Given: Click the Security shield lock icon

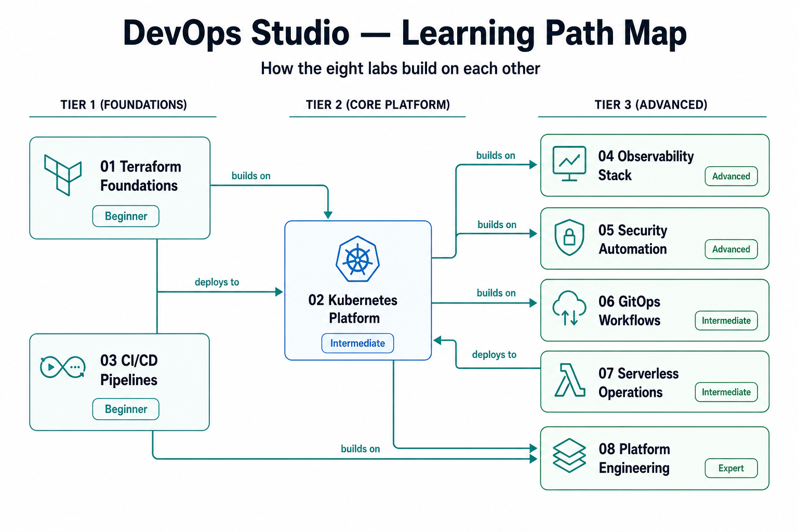Looking at the screenshot, I should click(x=569, y=237).
